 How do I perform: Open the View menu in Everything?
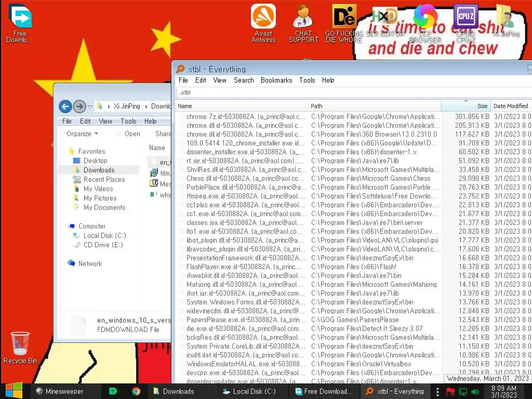click(x=220, y=80)
